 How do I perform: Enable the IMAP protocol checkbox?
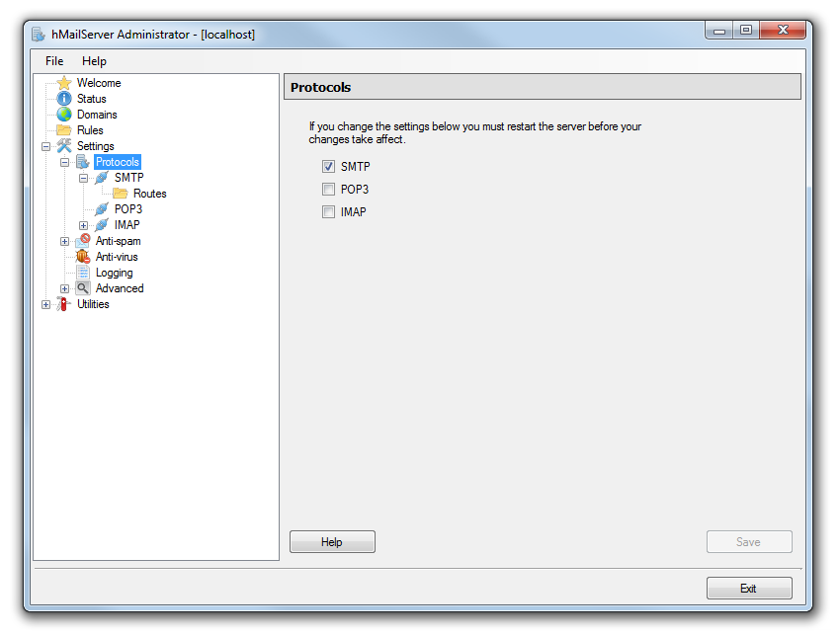coord(328,212)
